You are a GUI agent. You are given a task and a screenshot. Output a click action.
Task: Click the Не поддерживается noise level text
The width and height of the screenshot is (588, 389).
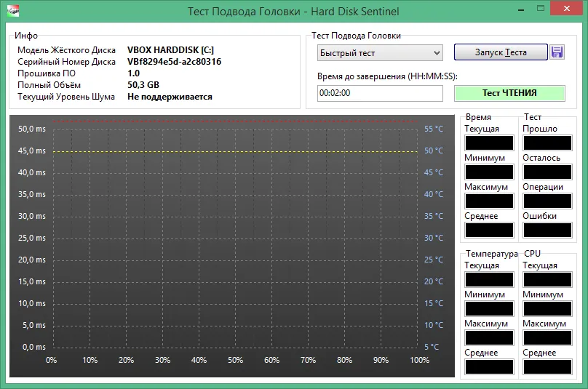point(170,97)
